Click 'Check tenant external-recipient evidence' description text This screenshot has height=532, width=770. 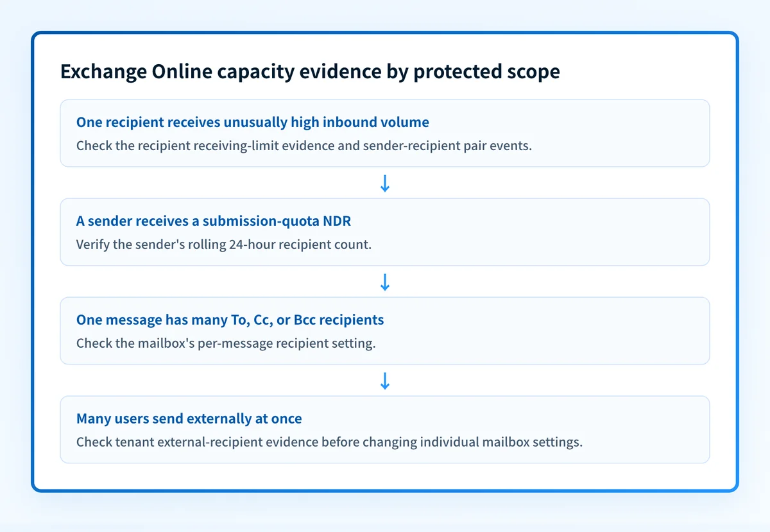click(x=329, y=442)
